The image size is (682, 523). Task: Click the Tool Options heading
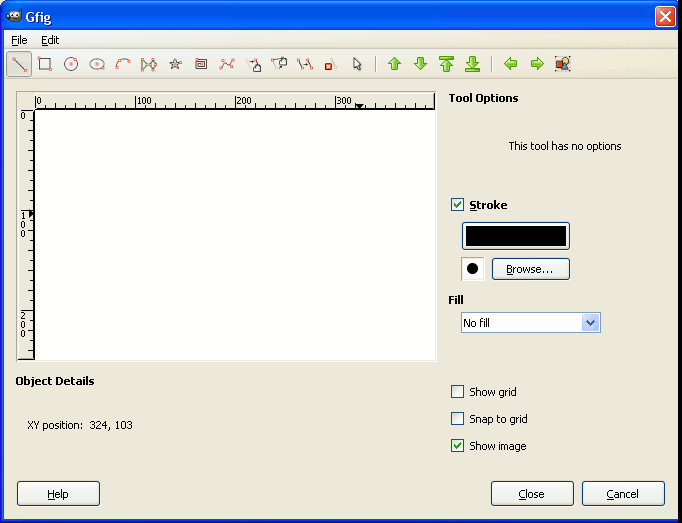coord(483,98)
